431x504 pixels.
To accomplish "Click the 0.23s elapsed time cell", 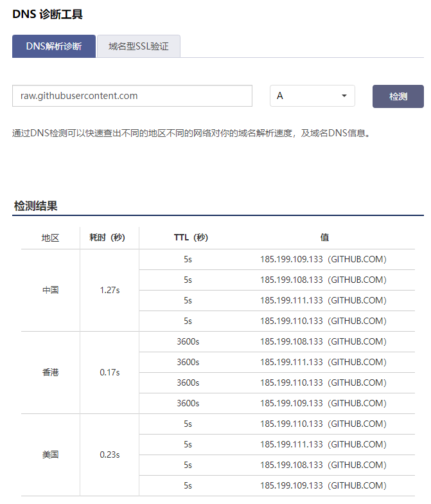I will (x=109, y=455).
